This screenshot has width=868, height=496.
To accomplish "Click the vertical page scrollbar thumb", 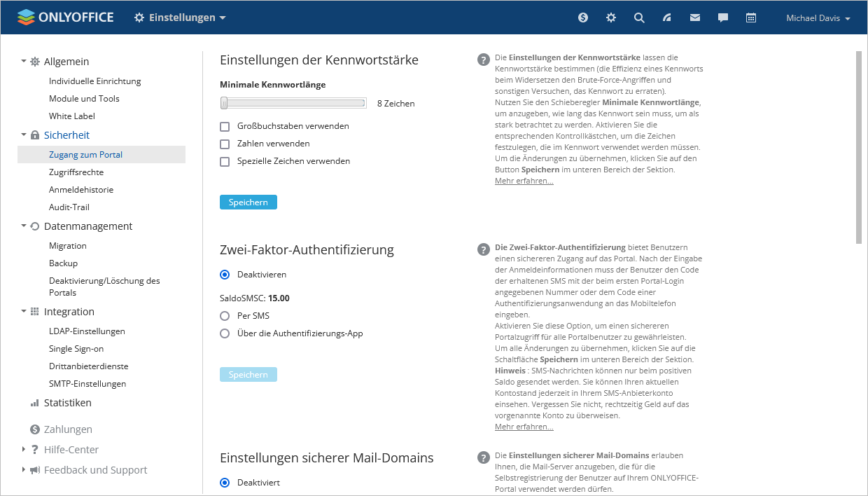I will click(859, 147).
